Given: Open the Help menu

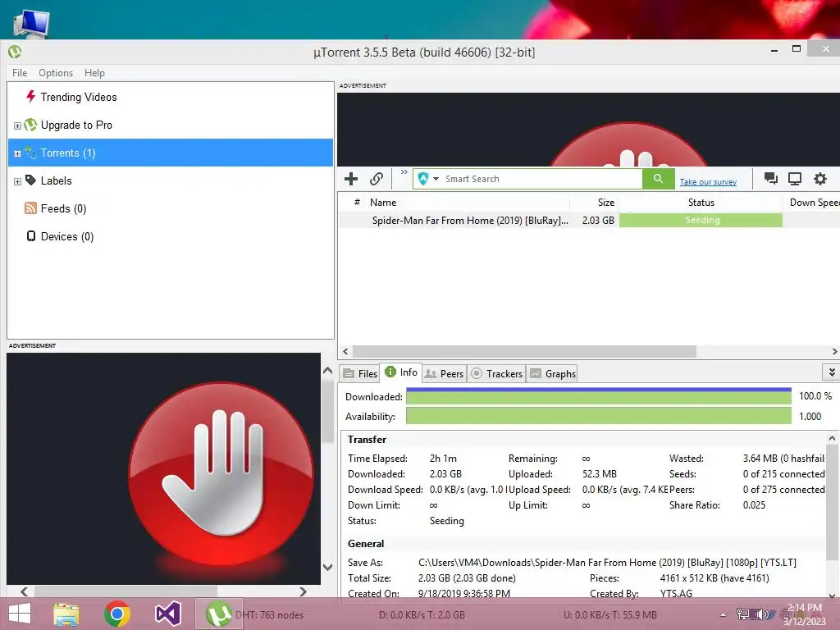Looking at the screenshot, I should point(94,73).
